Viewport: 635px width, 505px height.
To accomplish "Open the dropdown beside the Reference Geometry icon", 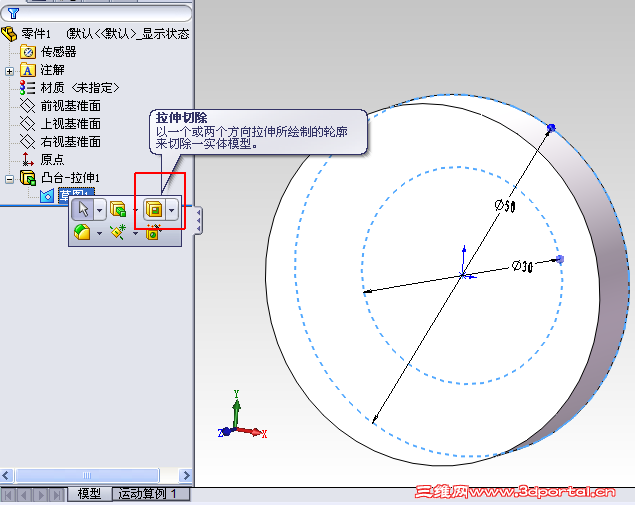I will pos(135,233).
